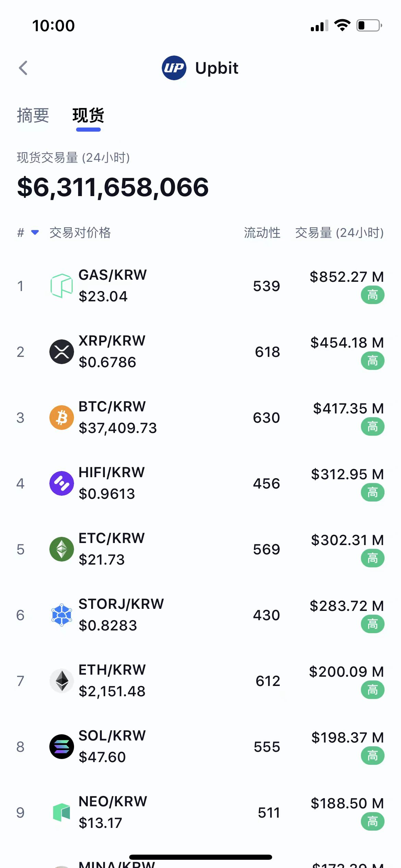Screen dimensions: 401x868
Task: Tap the NEO coin icon
Action: pyautogui.click(x=62, y=812)
